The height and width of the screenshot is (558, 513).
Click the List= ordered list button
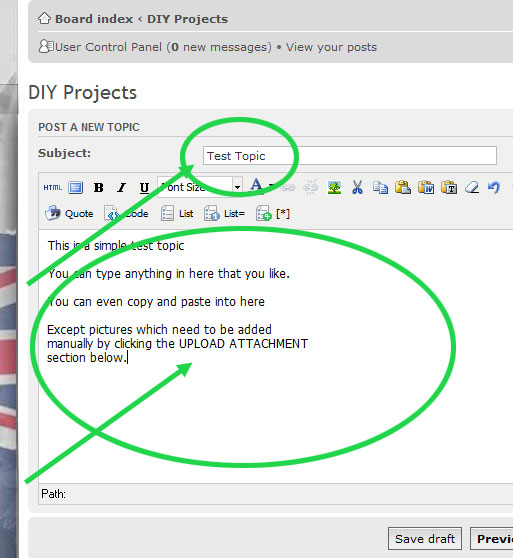pos(224,214)
